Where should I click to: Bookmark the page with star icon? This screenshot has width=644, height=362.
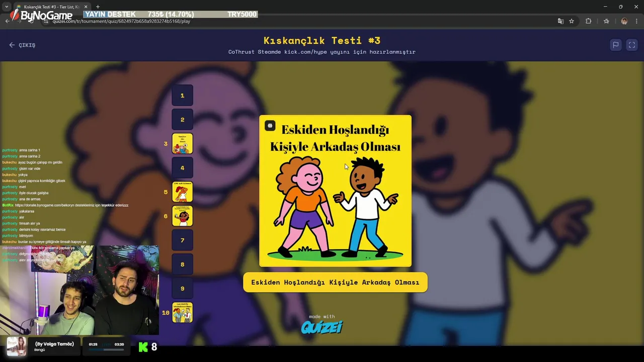point(572,21)
